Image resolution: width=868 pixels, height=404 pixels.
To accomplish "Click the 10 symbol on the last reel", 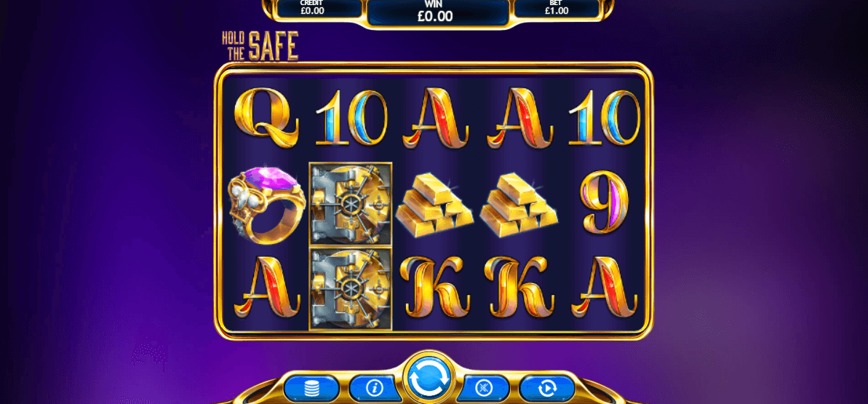I will pyautogui.click(x=604, y=119).
